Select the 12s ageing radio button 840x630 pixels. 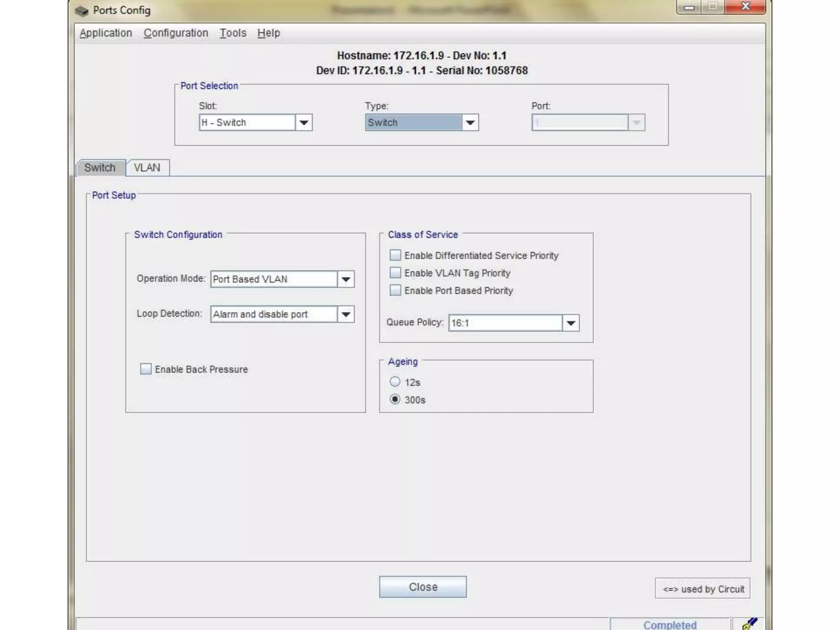point(395,382)
